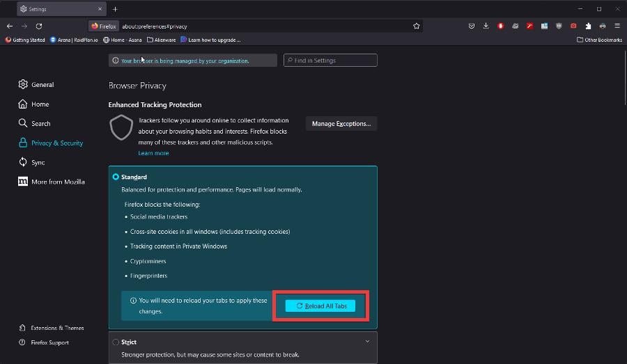Open Getting Started bookmark
The height and width of the screenshot is (364, 627).
click(x=25, y=40)
